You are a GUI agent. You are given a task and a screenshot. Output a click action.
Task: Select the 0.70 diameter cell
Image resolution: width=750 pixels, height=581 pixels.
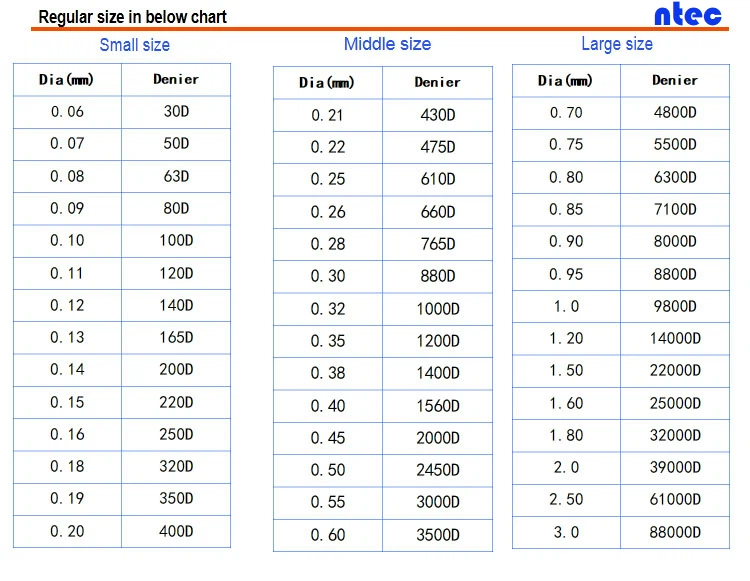[566, 113]
